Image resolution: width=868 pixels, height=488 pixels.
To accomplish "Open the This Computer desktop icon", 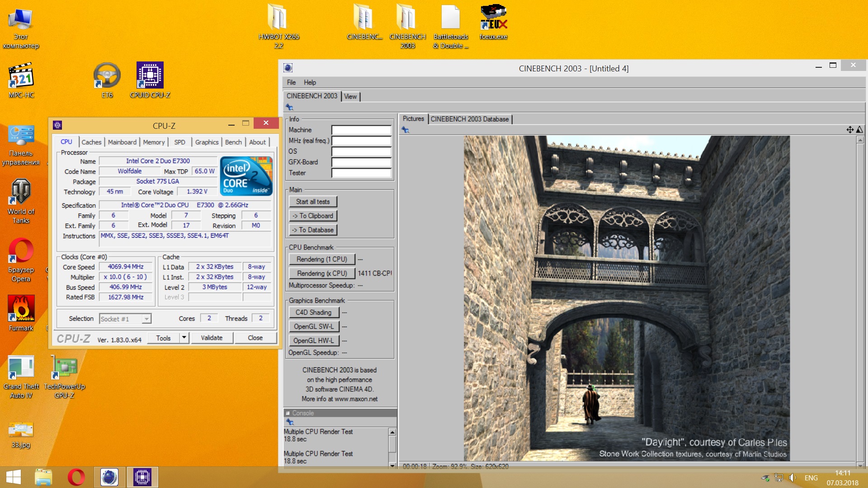I will coord(21,28).
